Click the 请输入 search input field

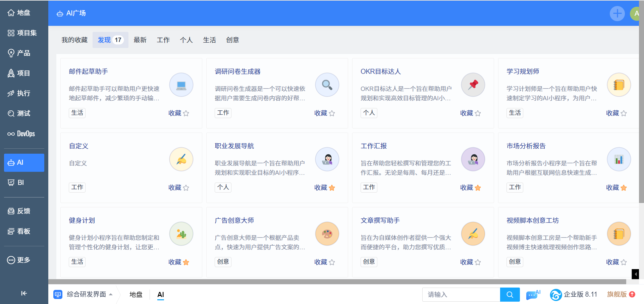(x=461, y=295)
